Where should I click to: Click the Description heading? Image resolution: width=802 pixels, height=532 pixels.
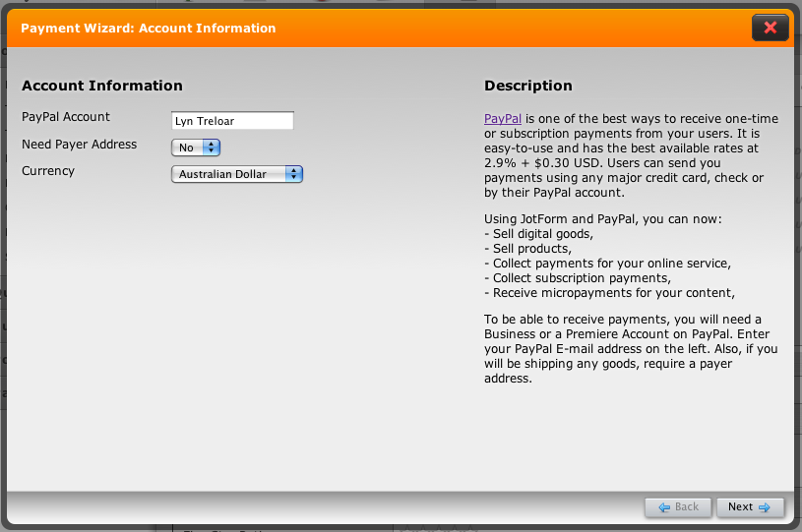pyautogui.click(x=528, y=86)
